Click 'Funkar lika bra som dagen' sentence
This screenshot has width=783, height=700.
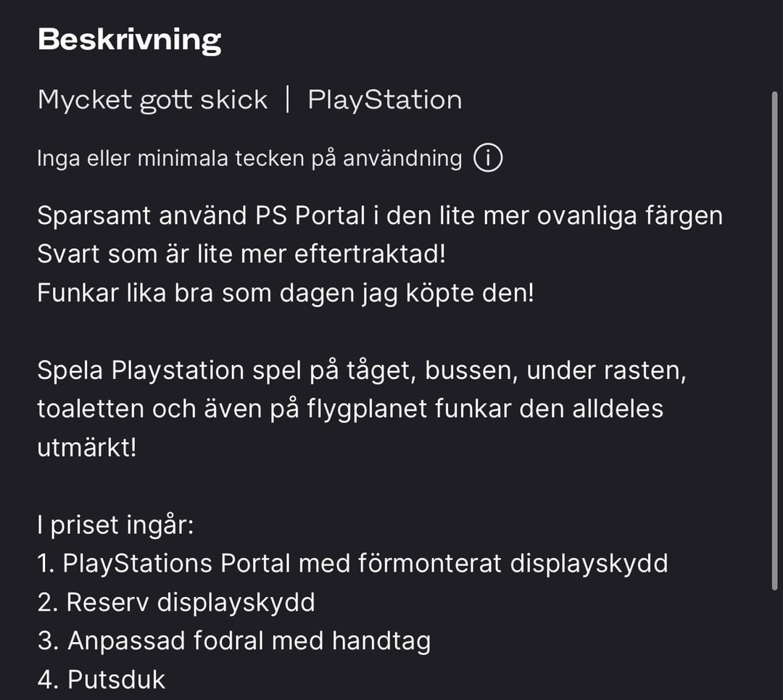click(x=285, y=294)
